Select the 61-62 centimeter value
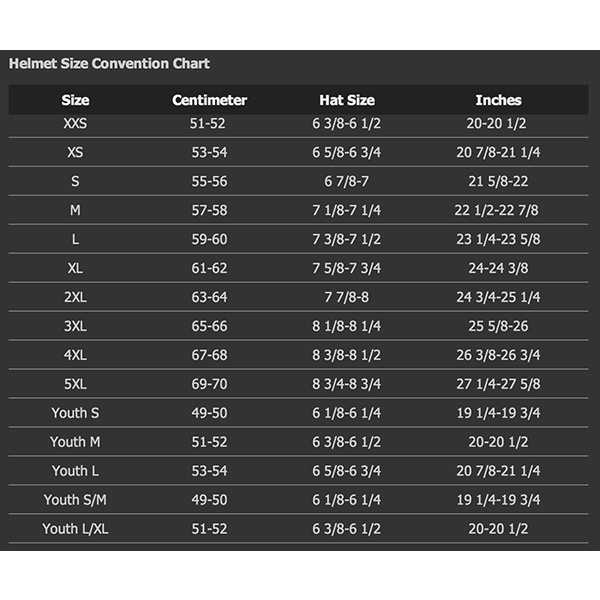This screenshot has width=600, height=600. (209, 269)
